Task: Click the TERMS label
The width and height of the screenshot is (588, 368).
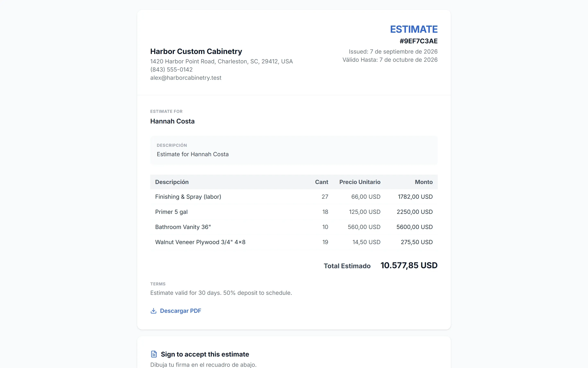Action: (158, 284)
